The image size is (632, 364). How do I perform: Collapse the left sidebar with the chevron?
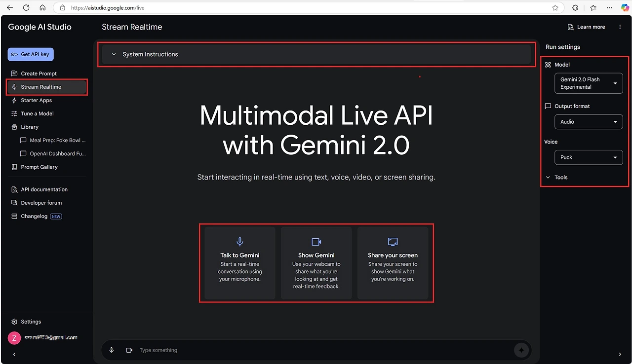pos(14,354)
